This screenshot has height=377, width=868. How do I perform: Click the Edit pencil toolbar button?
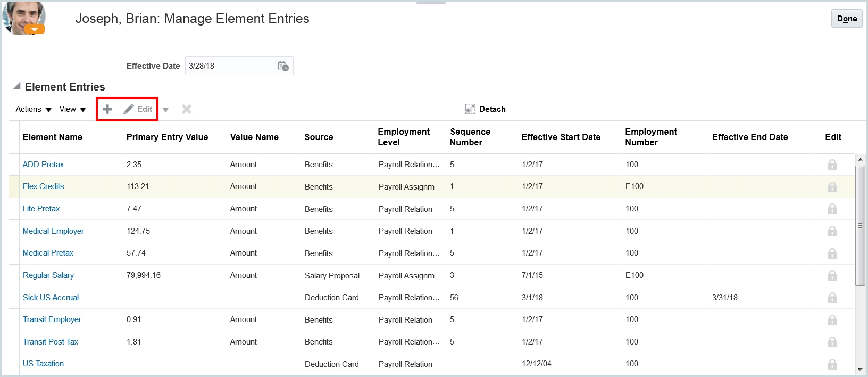138,109
